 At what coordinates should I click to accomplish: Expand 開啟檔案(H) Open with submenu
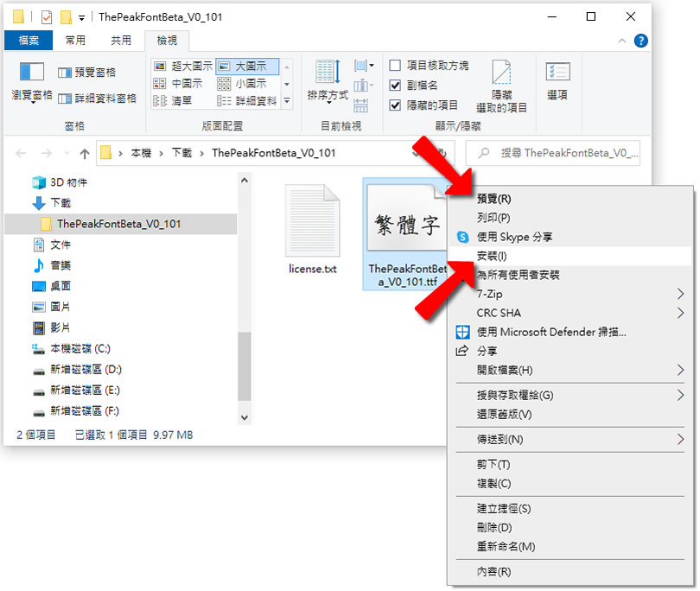click(x=570, y=371)
